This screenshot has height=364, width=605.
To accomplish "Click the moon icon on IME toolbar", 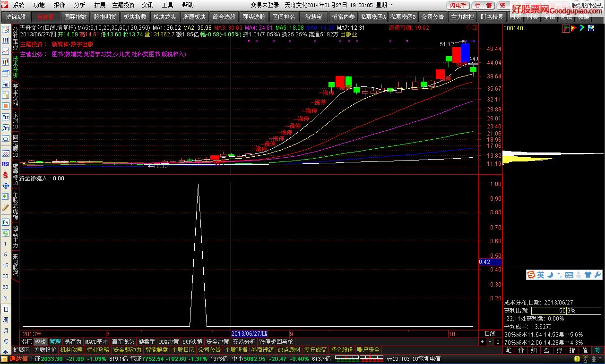I will 550,275.
